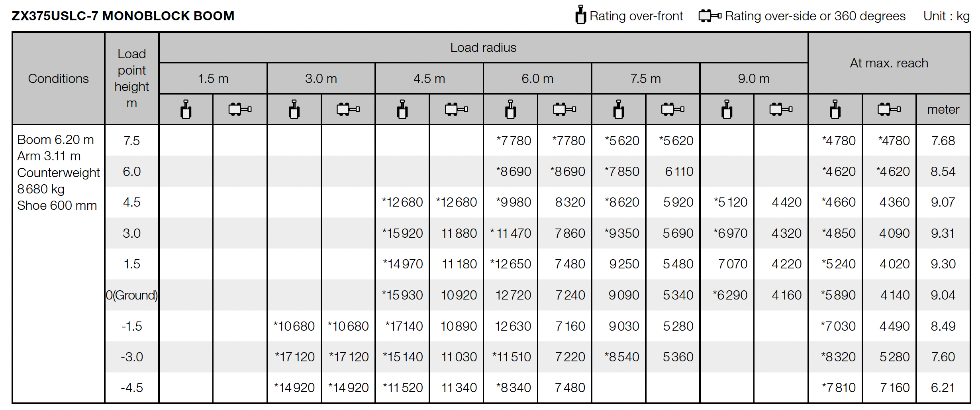
Task: Click the '4490' capacity cell
Action: (x=895, y=326)
